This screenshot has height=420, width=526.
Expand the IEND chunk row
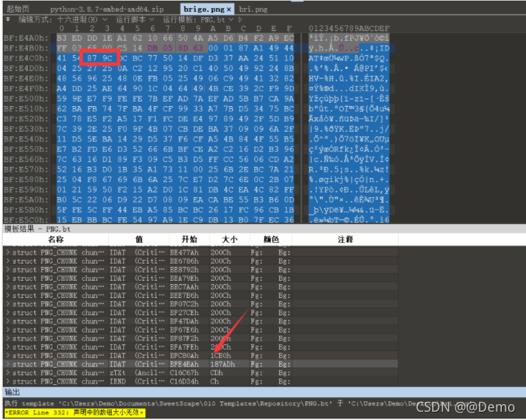(8, 381)
